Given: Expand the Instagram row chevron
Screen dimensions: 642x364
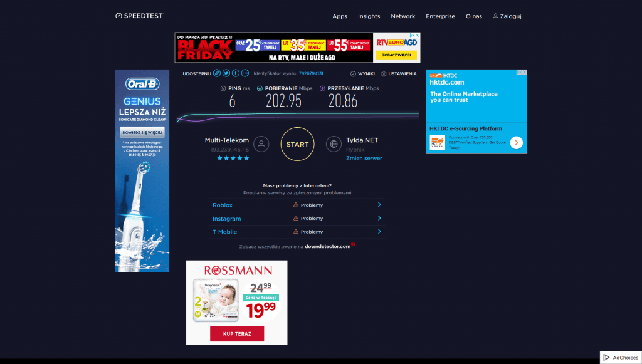Looking at the screenshot, I should point(379,218).
